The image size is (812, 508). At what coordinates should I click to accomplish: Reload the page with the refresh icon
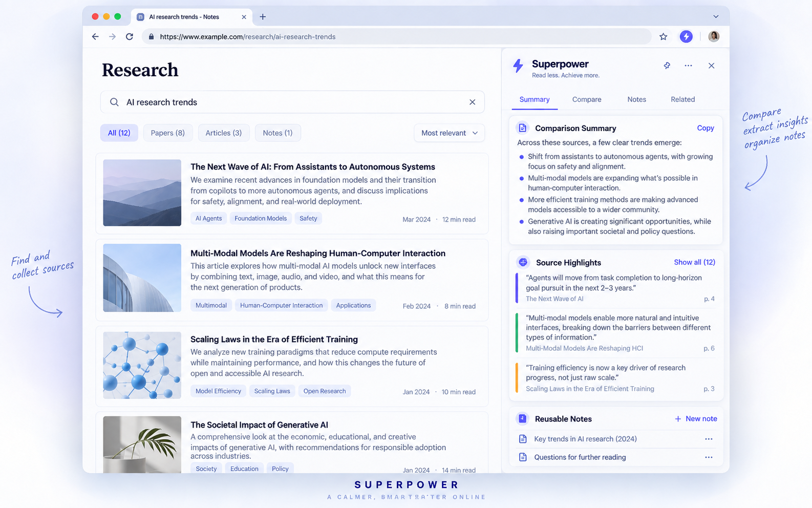[130, 37]
